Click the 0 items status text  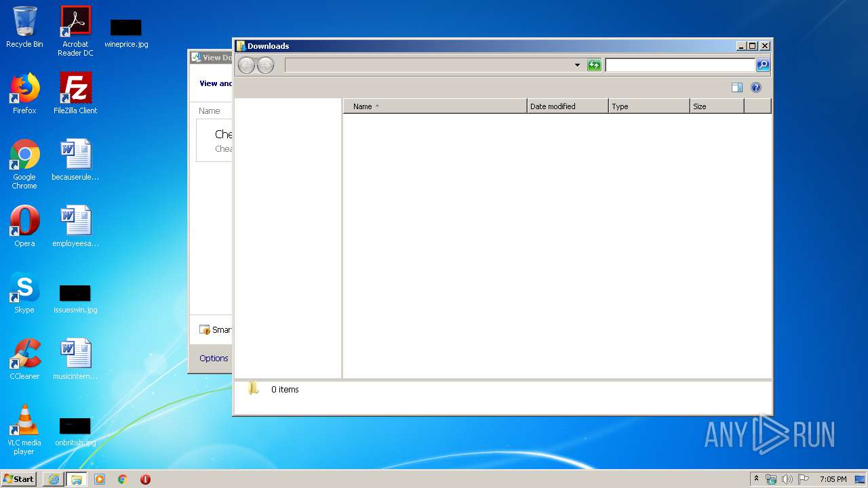coord(285,390)
